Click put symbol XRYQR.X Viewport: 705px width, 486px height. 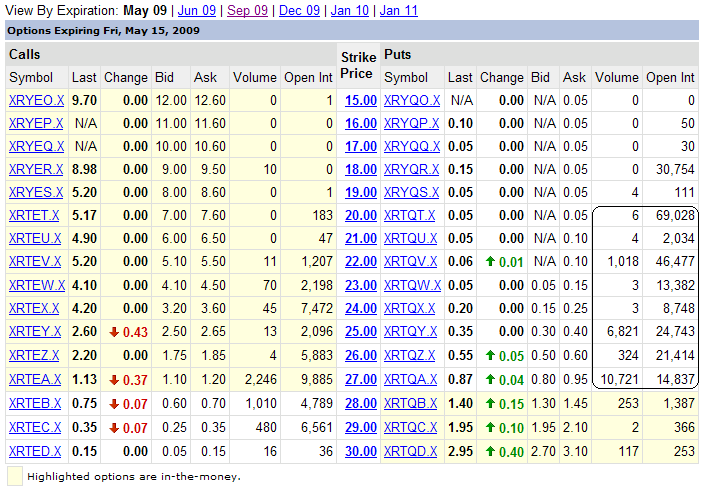coord(411,169)
